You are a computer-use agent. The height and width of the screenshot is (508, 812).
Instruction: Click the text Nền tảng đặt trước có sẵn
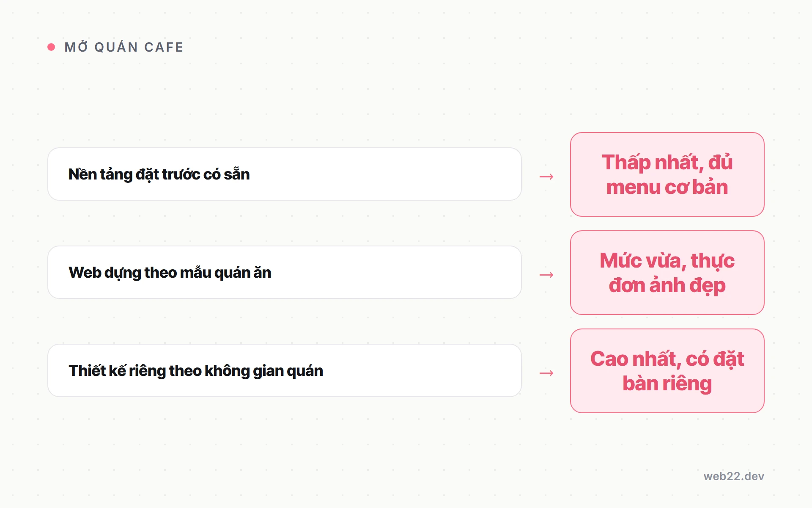click(x=159, y=174)
